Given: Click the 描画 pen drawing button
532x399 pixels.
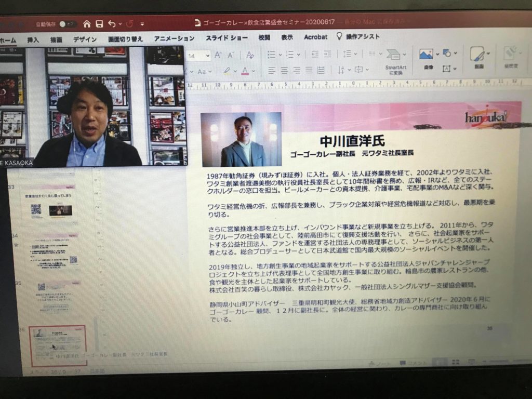Looking at the screenshot, I should 478,57.
